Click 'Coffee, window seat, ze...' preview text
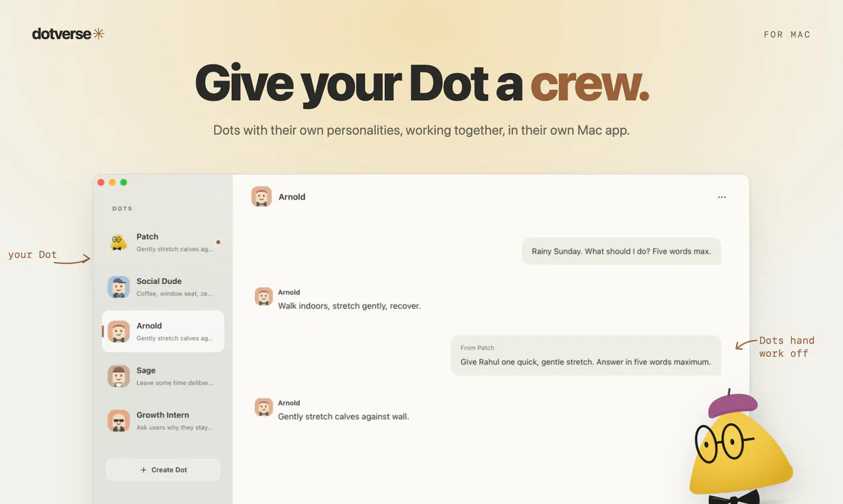The height and width of the screenshot is (504, 843). pyautogui.click(x=175, y=294)
